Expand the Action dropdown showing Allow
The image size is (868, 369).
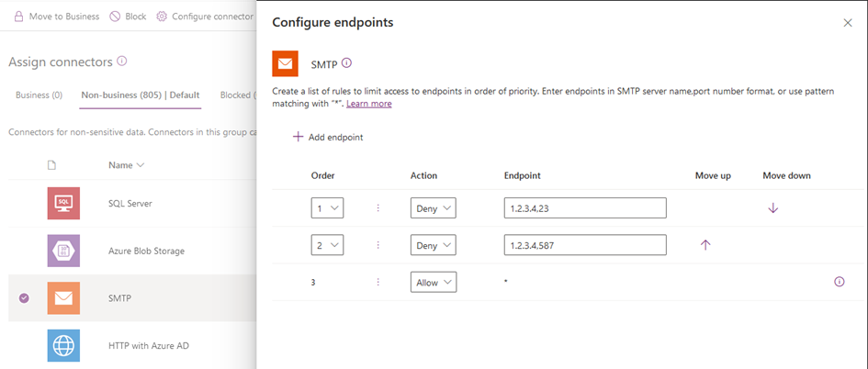point(433,283)
